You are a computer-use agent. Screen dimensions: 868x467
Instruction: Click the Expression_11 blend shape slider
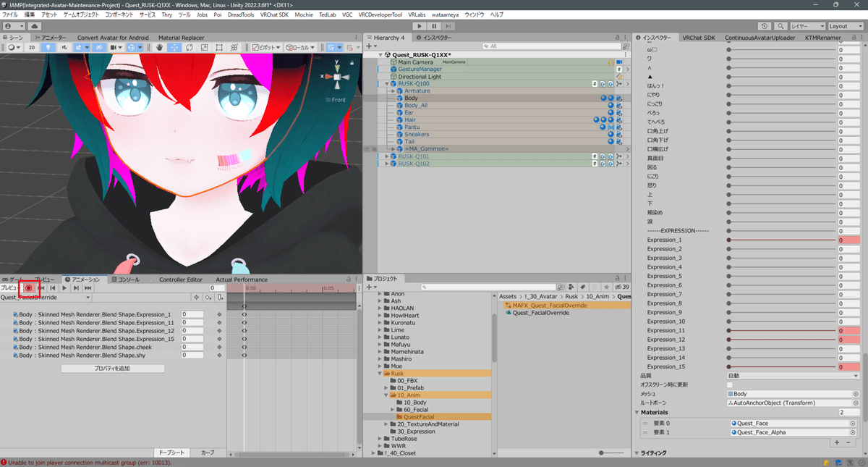click(782, 330)
